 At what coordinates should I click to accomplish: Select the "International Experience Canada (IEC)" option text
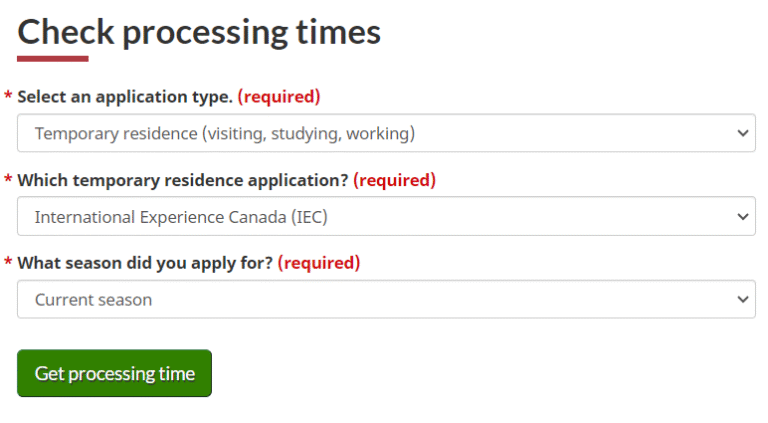181,216
